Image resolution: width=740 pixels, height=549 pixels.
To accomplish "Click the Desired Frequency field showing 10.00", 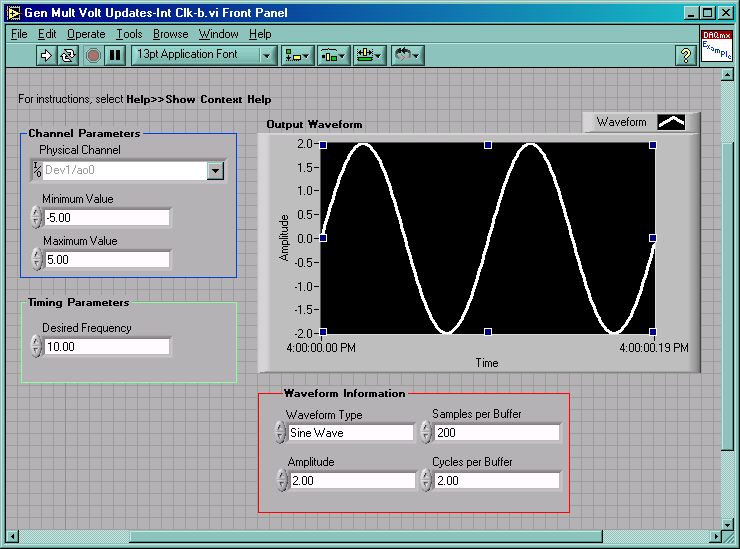I will click(107, 346).
